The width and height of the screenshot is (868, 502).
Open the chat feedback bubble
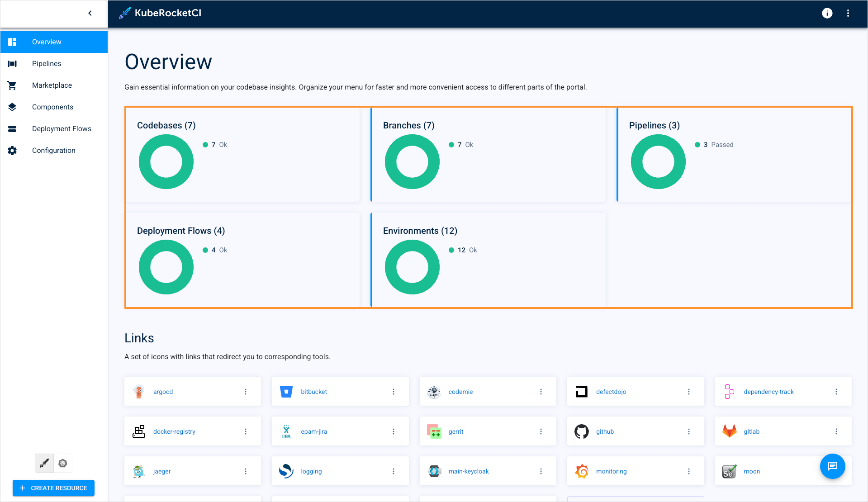pyautogui.click(x=832, y=466)
